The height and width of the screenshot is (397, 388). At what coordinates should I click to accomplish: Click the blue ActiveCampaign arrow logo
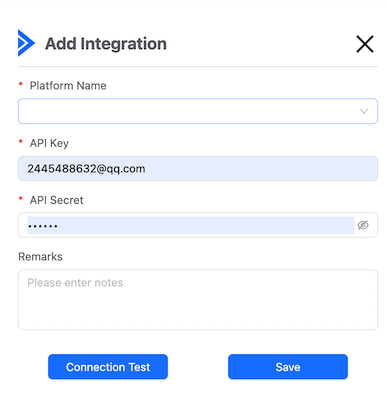tap(26, 43)
